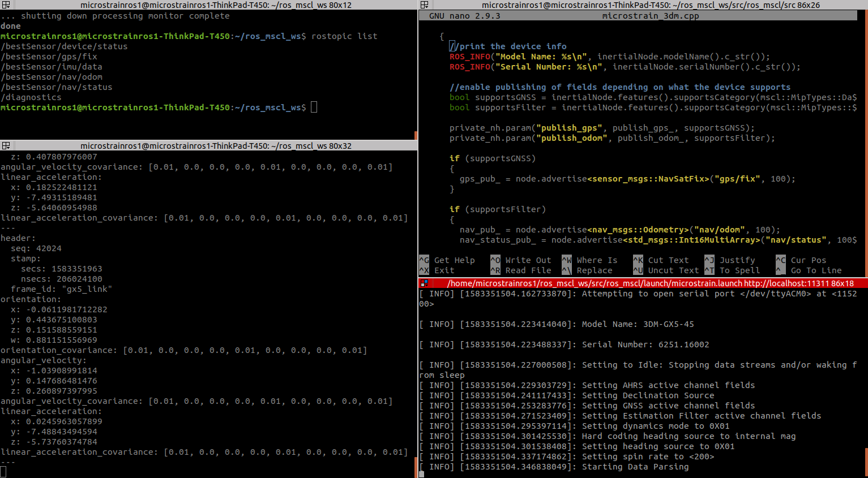Click /bestSensor/nav/odom topic line
The width and height of the screenshot is (868, 478).
coord(52,77)
